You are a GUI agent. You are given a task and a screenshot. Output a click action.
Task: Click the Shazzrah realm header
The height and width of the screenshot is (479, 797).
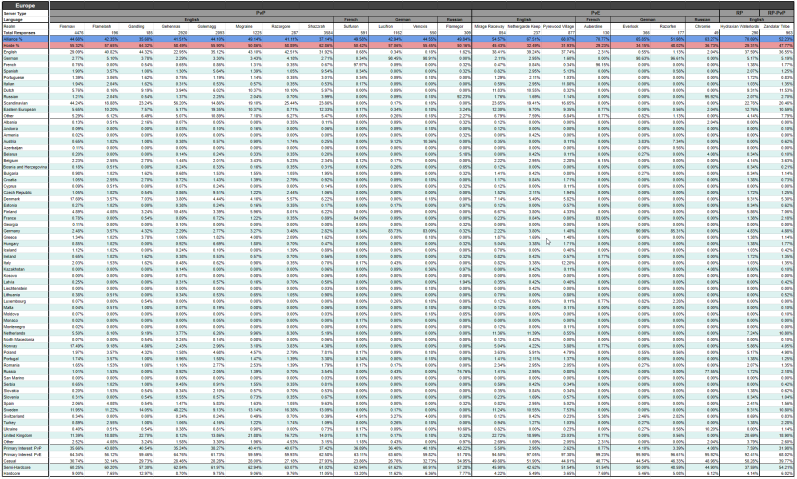(x=316, y=26)
